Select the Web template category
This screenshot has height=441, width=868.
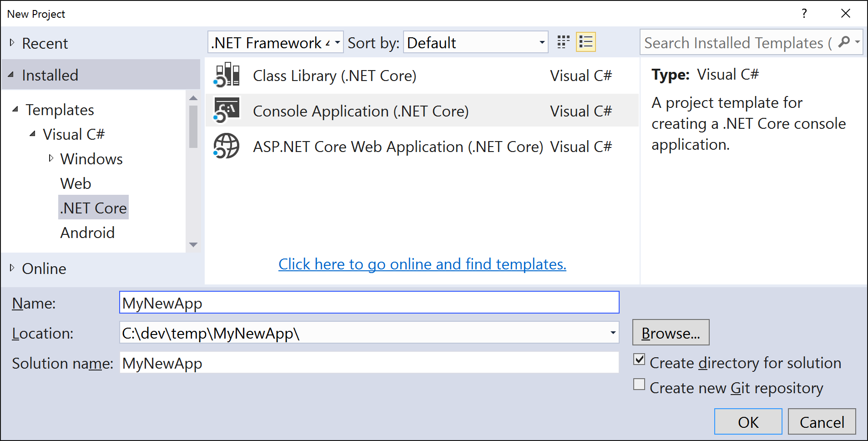point(76,183)
